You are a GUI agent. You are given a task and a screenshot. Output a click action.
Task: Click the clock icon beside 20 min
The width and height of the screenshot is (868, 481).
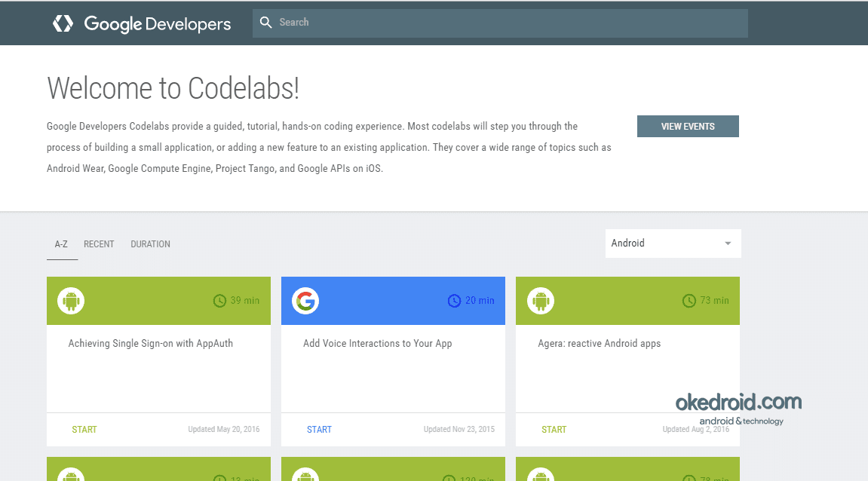454,301
